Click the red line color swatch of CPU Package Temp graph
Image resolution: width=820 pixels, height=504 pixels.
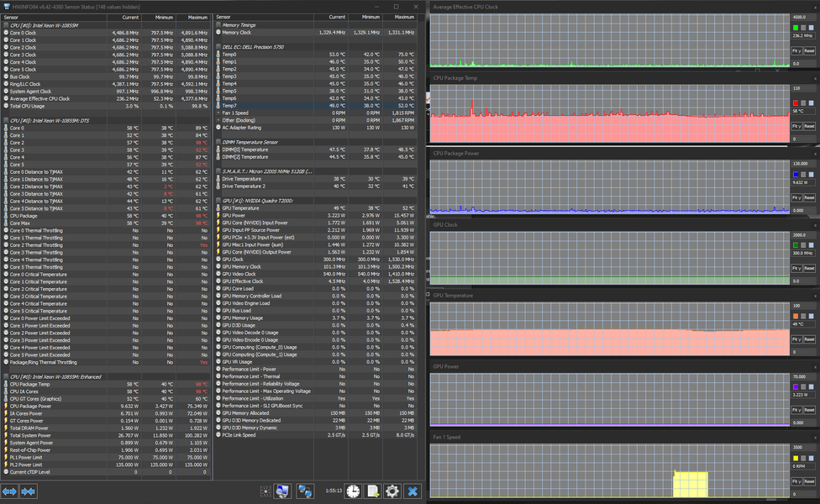coord(796,103)
